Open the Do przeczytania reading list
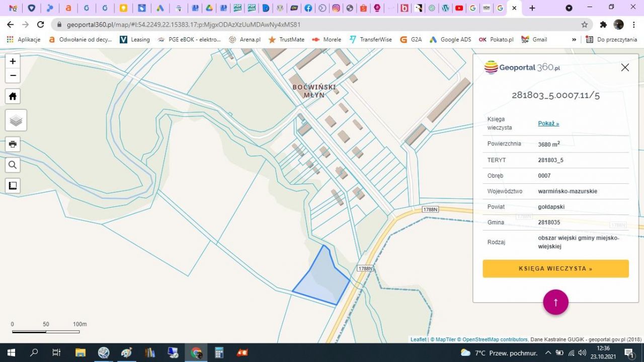The height and width of the screenshot is (362, 644). click(x=612, y=39)
